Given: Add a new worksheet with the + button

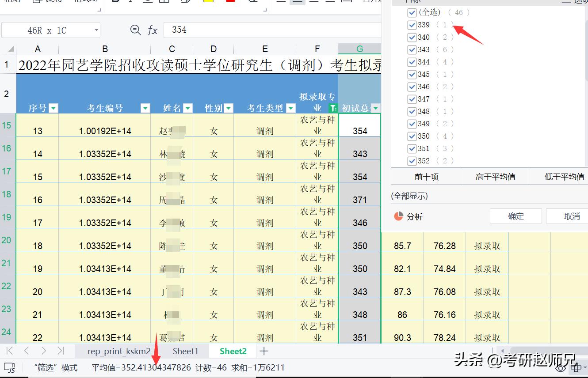Looking at the screenshot, I should click(263, 351).
